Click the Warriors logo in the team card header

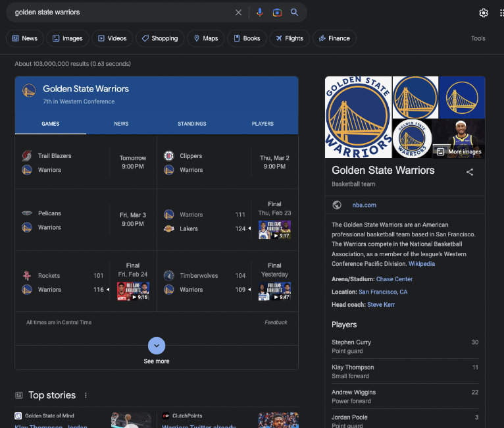click(29, 90)
